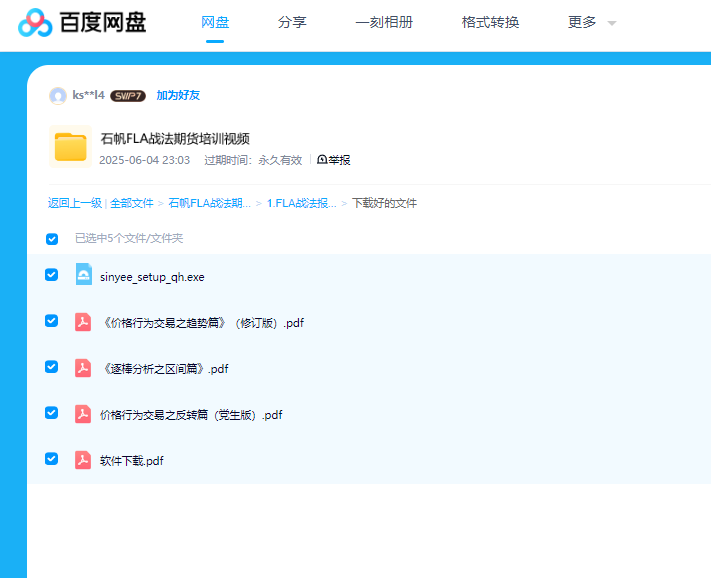Click 返回上一级 breadcrumb link
The width and height of the screenshot is (711, 578).
pyautogui.click(x=74, y=203)
